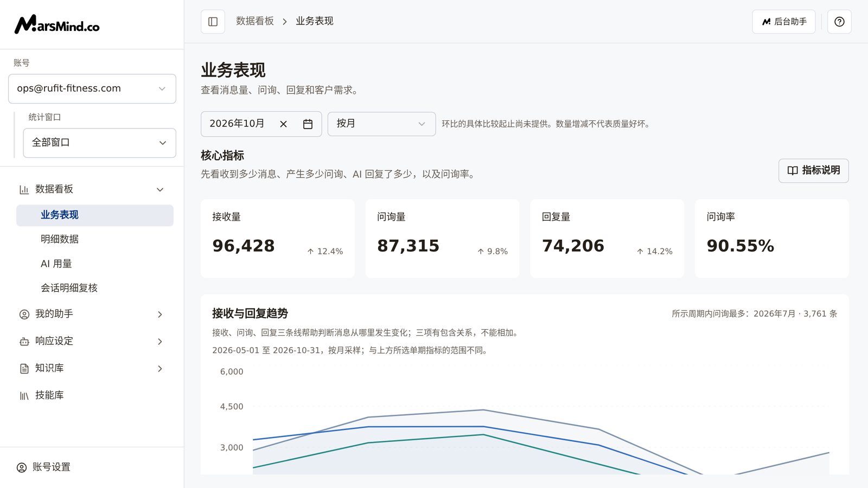Click the 问询率 value 90.55%
868x488 pixels.
741,246
